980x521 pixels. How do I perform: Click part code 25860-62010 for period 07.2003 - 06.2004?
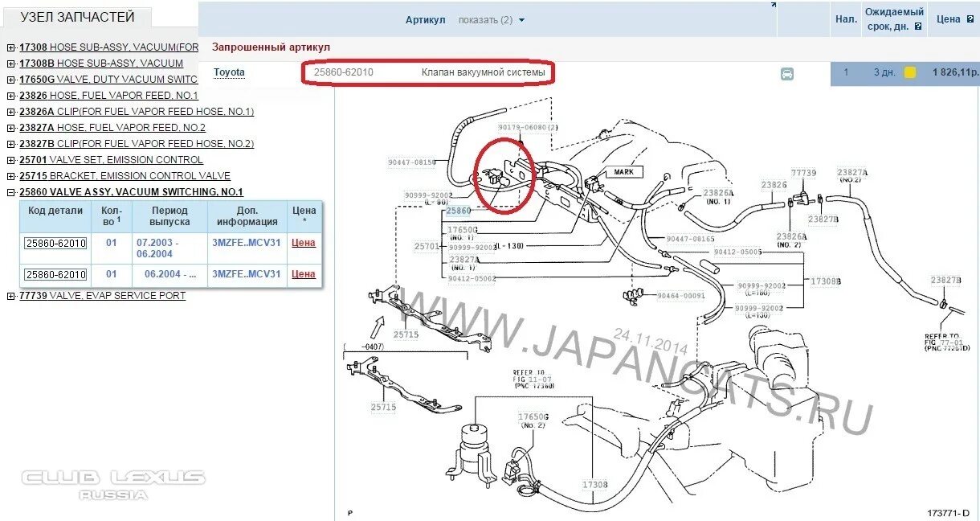pos(55,243)
